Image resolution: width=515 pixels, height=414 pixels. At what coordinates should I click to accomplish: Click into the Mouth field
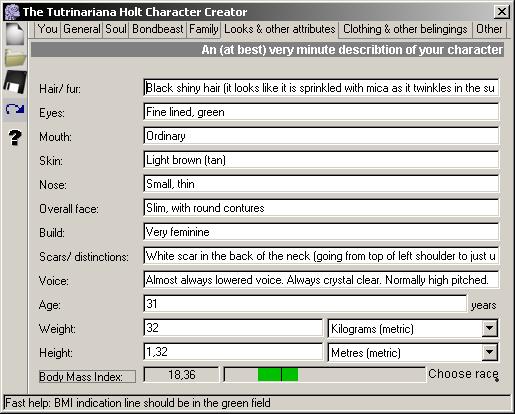click(x=321, y=136)
